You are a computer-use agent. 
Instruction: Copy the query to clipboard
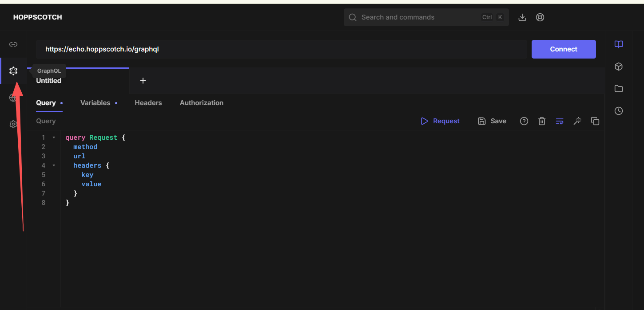pos(595,121)
